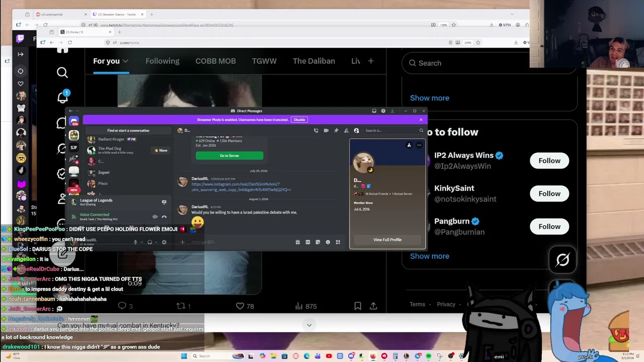644x362 pixels.
Task: Deafen Discord headphones
Action: (x=149, y=242)
